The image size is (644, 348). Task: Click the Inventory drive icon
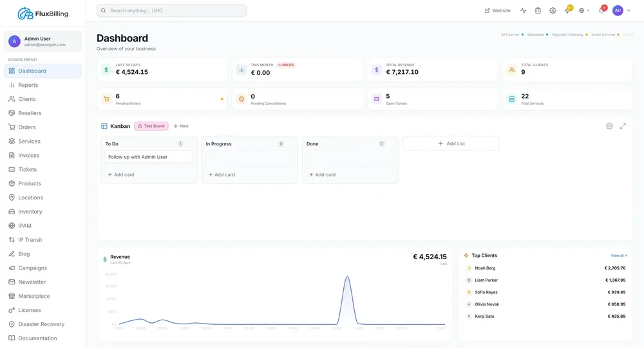coord(12,212)
